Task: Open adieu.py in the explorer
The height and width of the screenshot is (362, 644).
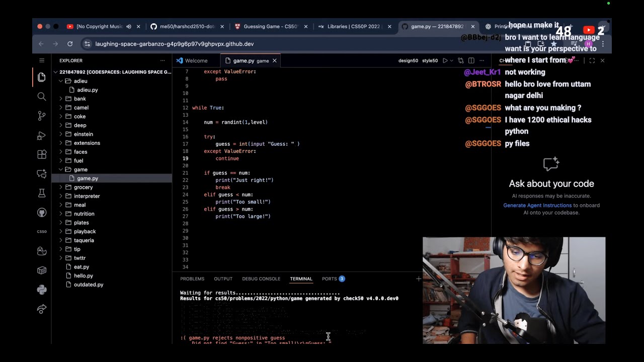Action: pyautogui.click(x=88, y=90)
